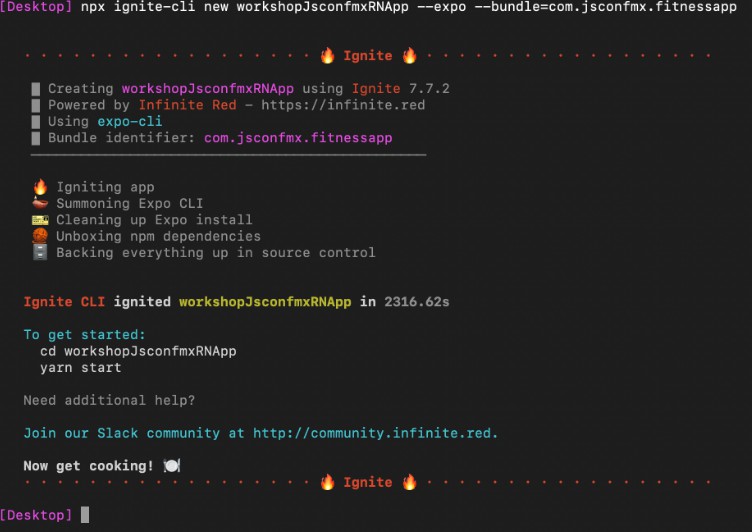Click the Ignite CLI orange text
752x532 pixels.
click(64, 302)
